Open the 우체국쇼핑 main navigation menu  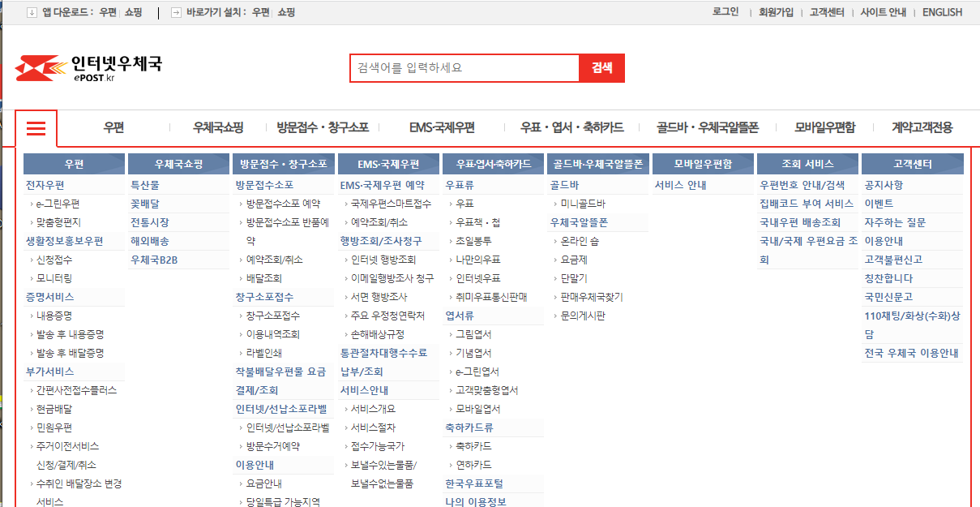click(218, 127)
